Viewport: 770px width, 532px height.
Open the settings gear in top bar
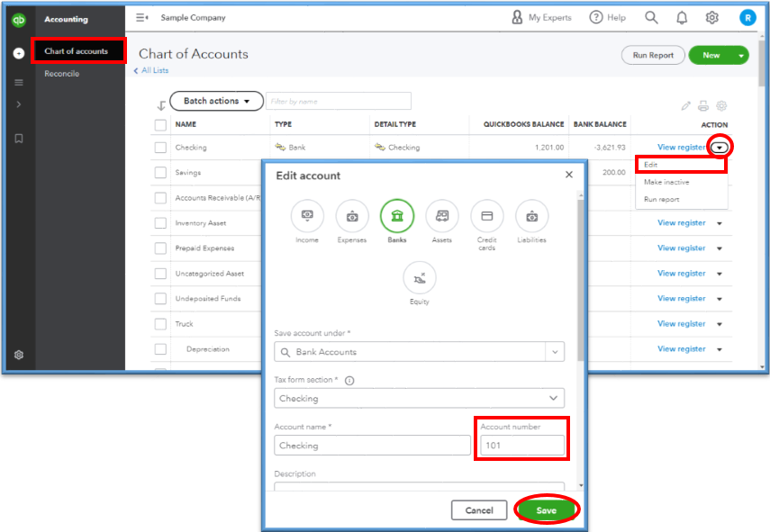click(712, 18)
